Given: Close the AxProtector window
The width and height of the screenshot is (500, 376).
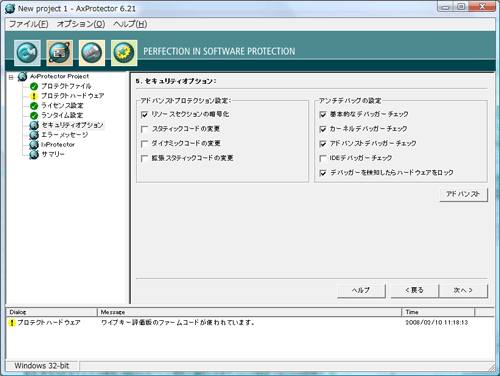Looking at the screenshot, I should [482, 7].
